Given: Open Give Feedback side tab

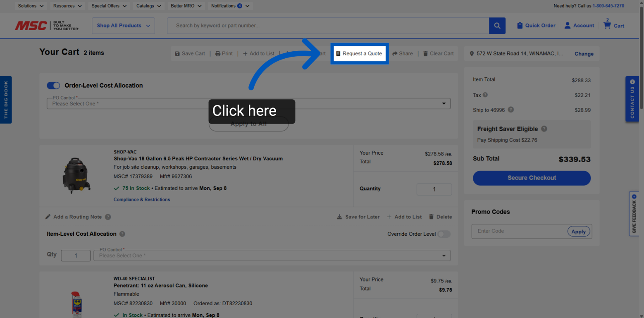Looking at the screenshot, I should (634, 213).
